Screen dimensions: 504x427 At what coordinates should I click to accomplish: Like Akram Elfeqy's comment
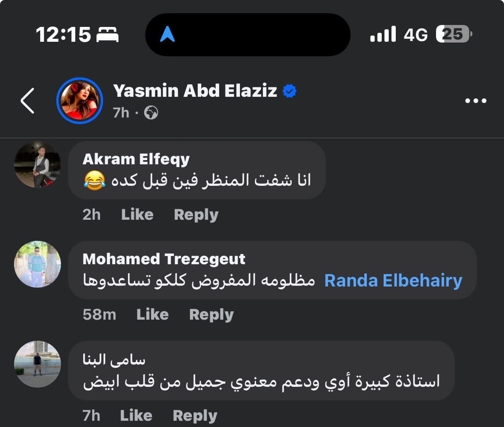tap(137, 214)
